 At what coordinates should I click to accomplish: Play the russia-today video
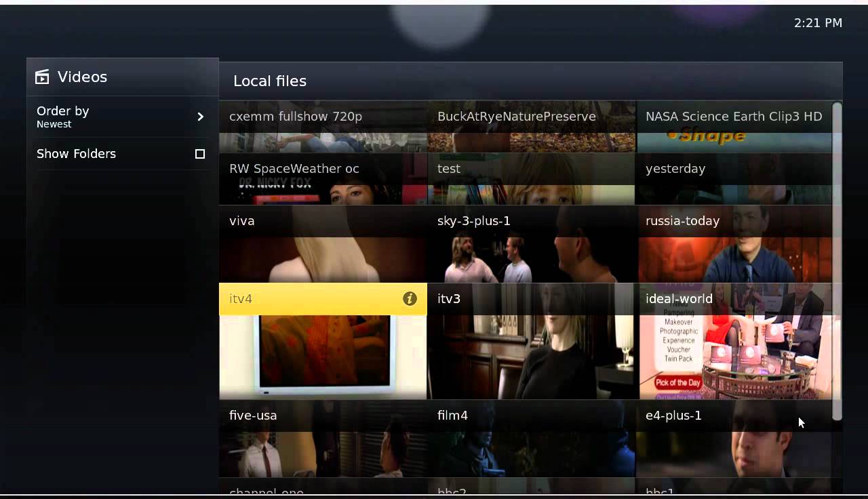[x=734, y=243]
